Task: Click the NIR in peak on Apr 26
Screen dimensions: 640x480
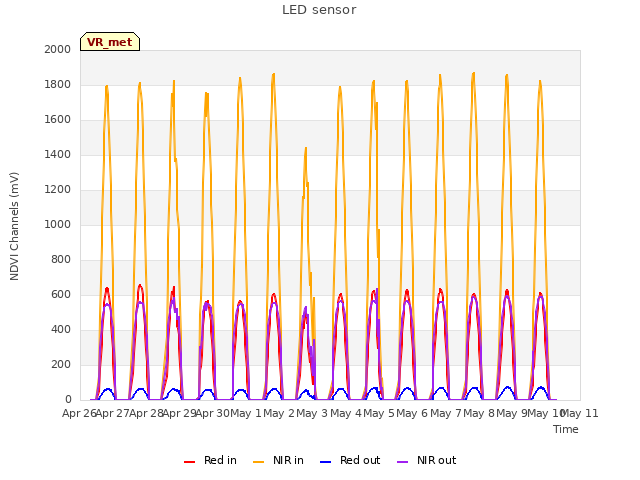Action: (x=107, y=86)
